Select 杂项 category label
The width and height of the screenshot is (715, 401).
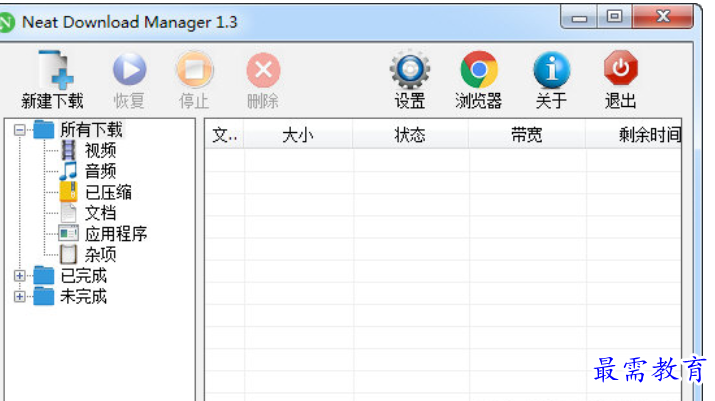[100, 255]
